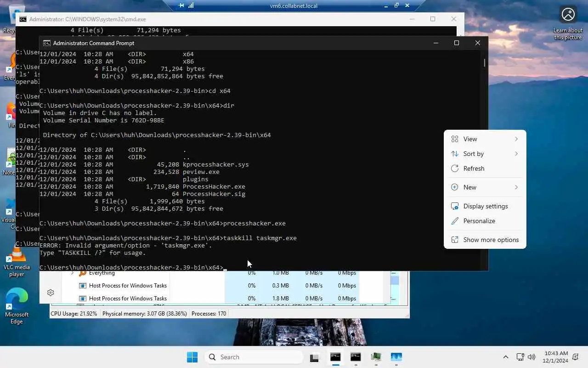Click the 1.0 MB memory cell for Everything
The width and height of the screenshot is (588, 368).
[280, 273]
